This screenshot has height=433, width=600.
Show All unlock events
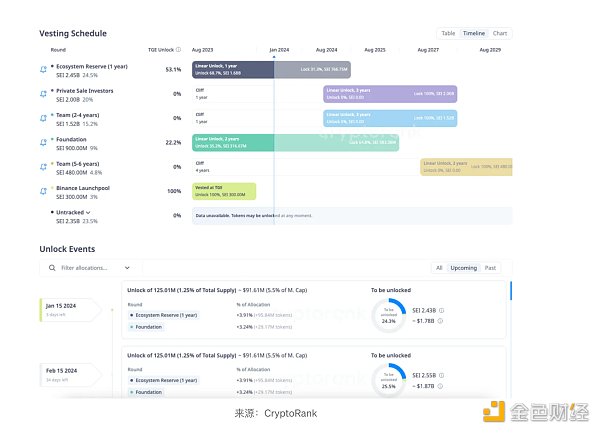(x=438, y=268)
